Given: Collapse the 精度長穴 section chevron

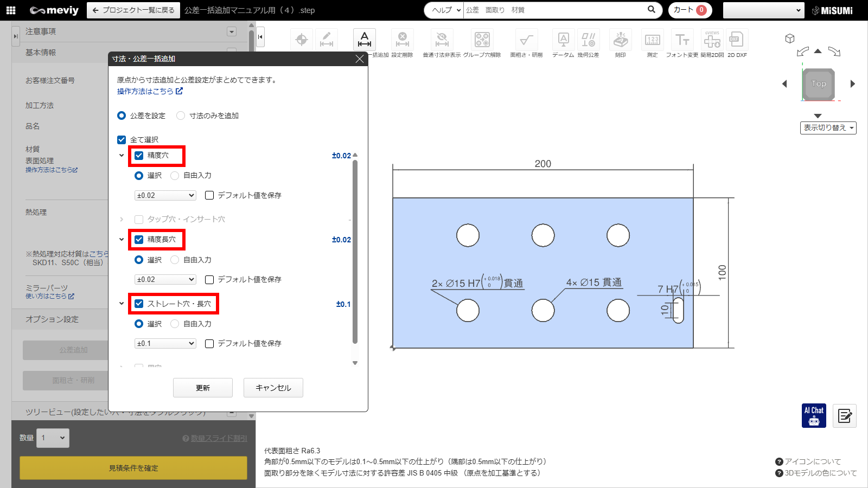Looking at the screenshot, I should [x=122, y=240].
